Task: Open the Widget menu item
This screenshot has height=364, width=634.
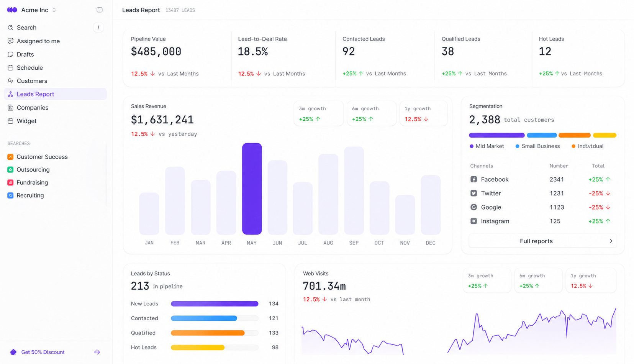Action: [x=55, y=121]
